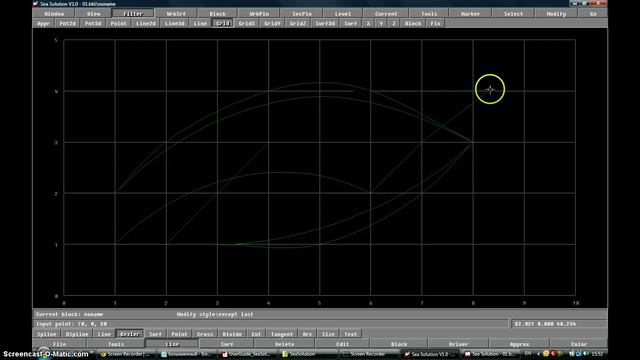
Task: Select the Text tool
Action: (351, 334)
